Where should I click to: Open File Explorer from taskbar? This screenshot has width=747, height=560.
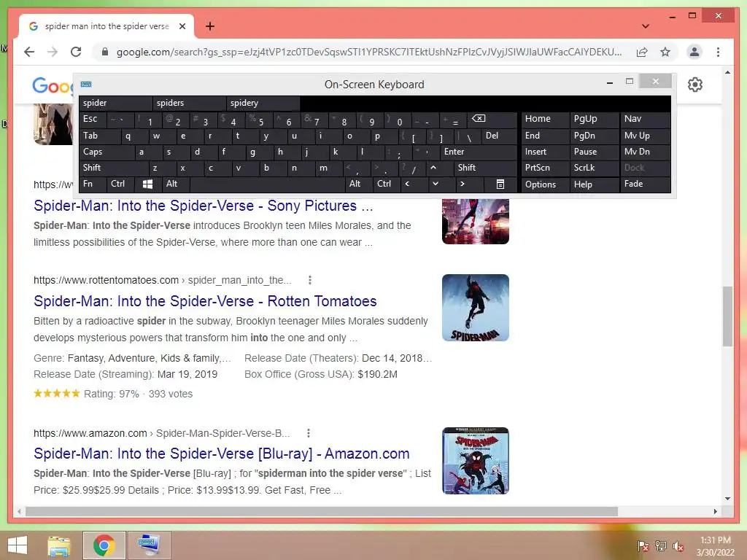tap(59, 545)
